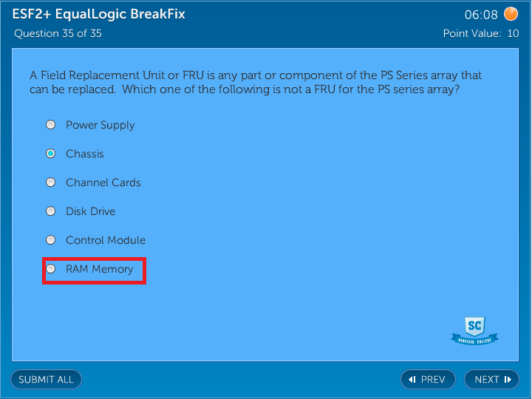Select the Control Module radio button
The image size is (532, 399).
(51, 240)
